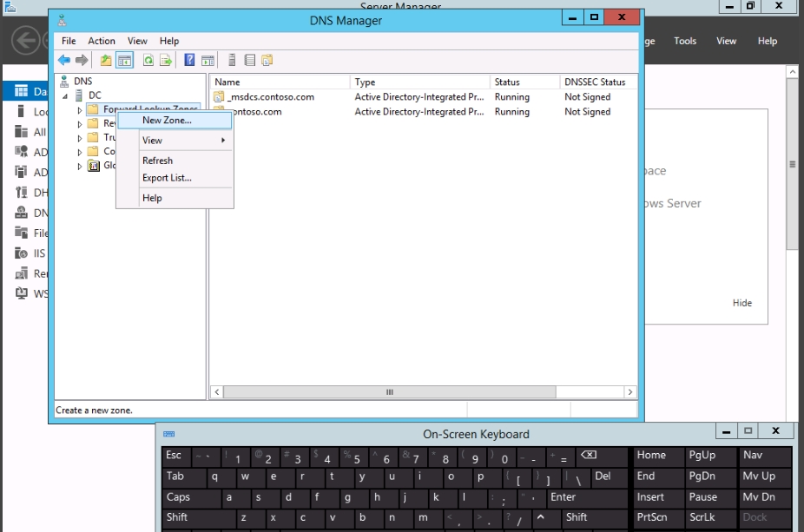Click the DNS Manager title bar icon
This screenshot has height=532, width=804.
[x=62, y=21]
